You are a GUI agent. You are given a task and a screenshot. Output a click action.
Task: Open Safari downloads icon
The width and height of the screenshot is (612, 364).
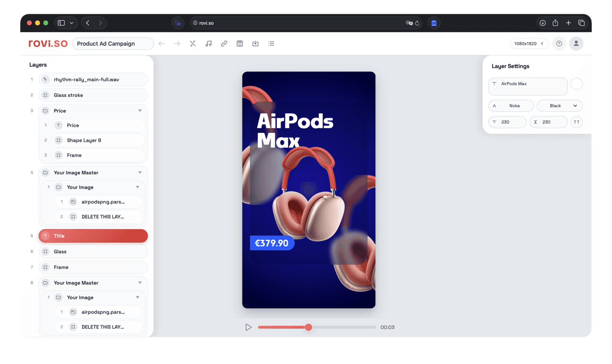(543, 23)
